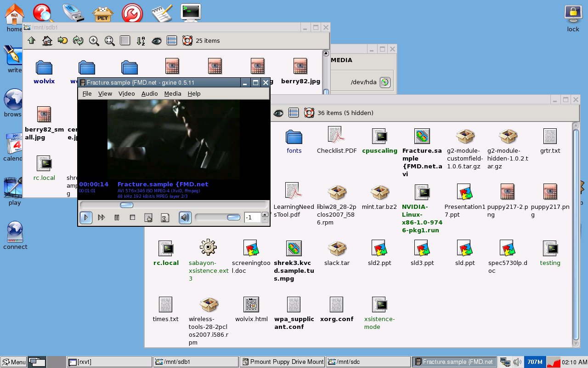This screenshot has width=588, height=368.
Task: Pause the gxine video playback
Action: point(117,217)
